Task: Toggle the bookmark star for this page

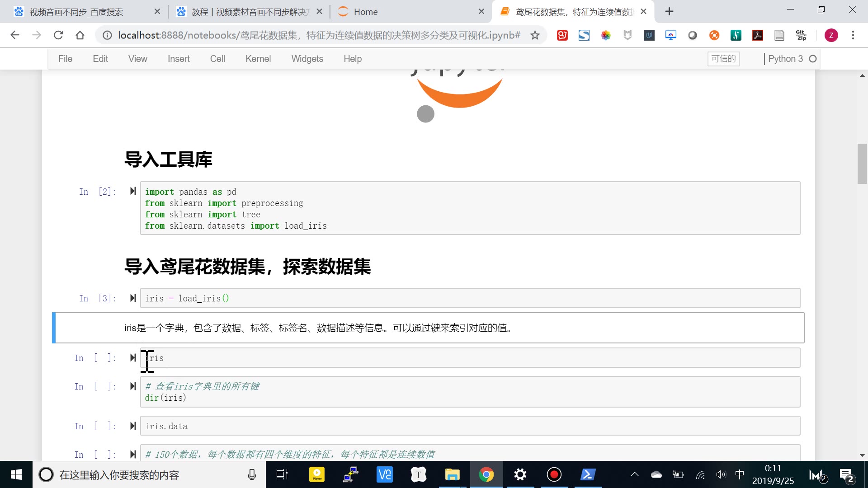Action: coord(535,35)
